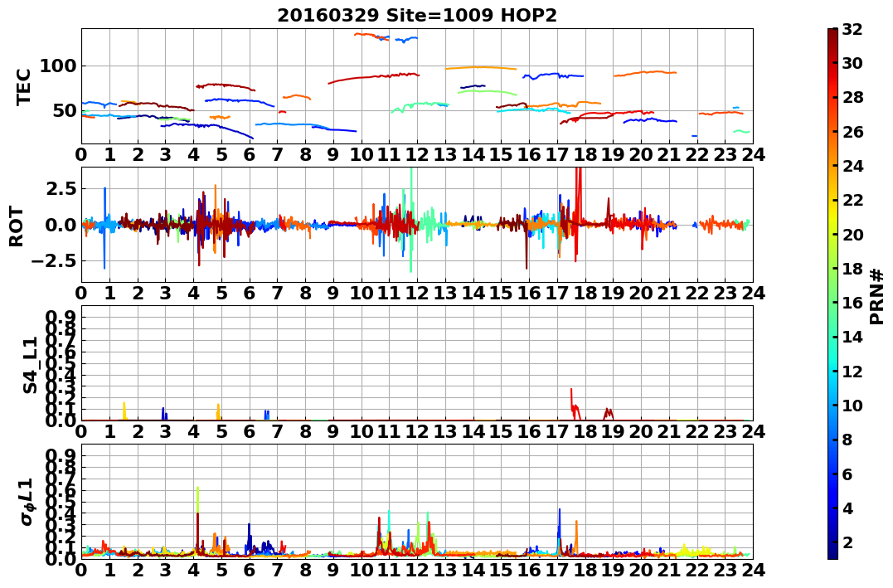Click hour 12 on the TEC panel x-axis
This screenshot has width=893, height=588.
point(417,155)
